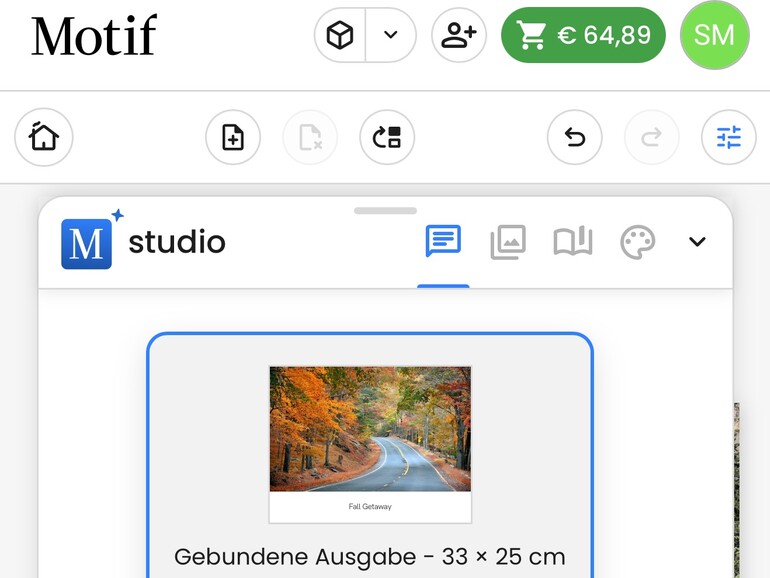Go to home with the house icon
770x578 pixels.
coord(44,137)
